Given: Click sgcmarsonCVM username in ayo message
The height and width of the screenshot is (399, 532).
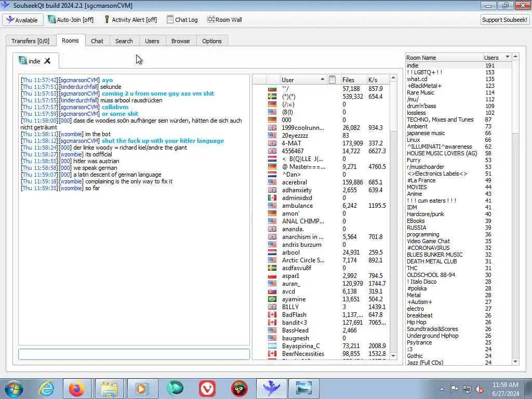Looking at the screenshot, I should 79,80.
